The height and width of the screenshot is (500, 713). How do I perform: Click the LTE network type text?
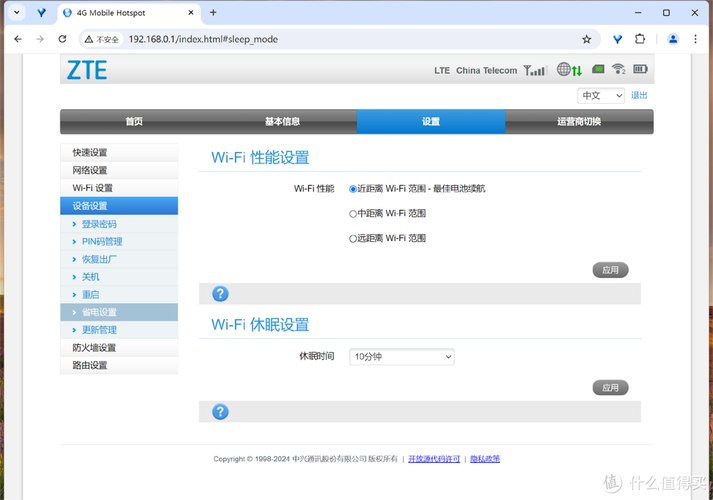coord(442,70)
